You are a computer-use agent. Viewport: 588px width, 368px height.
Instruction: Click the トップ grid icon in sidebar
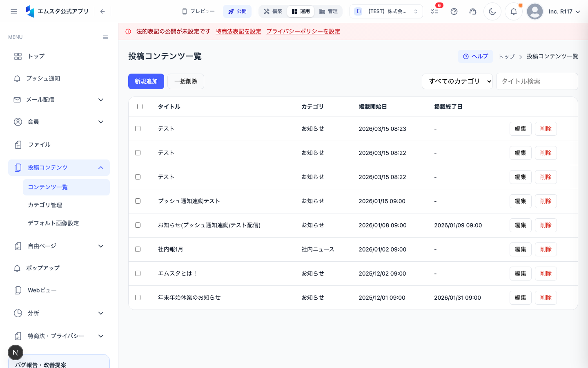pyautogui.click(x=18, y=56)
